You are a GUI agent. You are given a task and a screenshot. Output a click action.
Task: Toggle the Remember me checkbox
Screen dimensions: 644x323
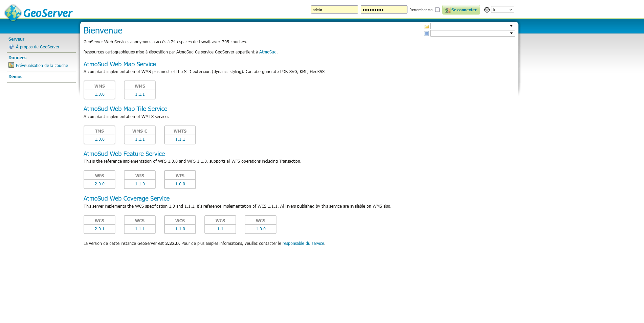[437, 10]
